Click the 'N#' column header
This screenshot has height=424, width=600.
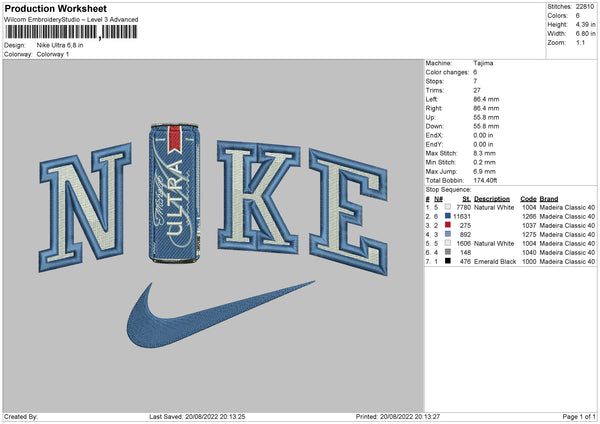[438, 199]
